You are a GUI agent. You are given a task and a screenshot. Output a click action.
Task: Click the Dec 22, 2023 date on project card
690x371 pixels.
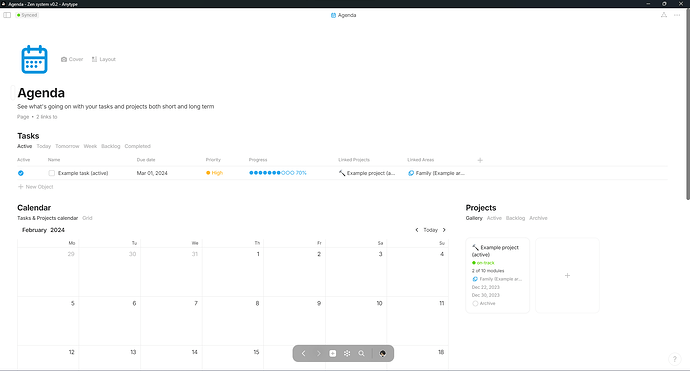(486, 287)
